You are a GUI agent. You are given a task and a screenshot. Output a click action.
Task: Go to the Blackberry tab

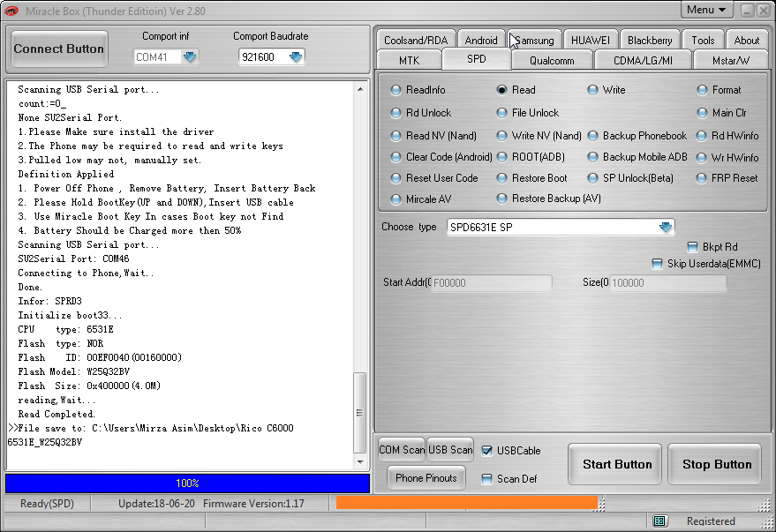[650, 40]
